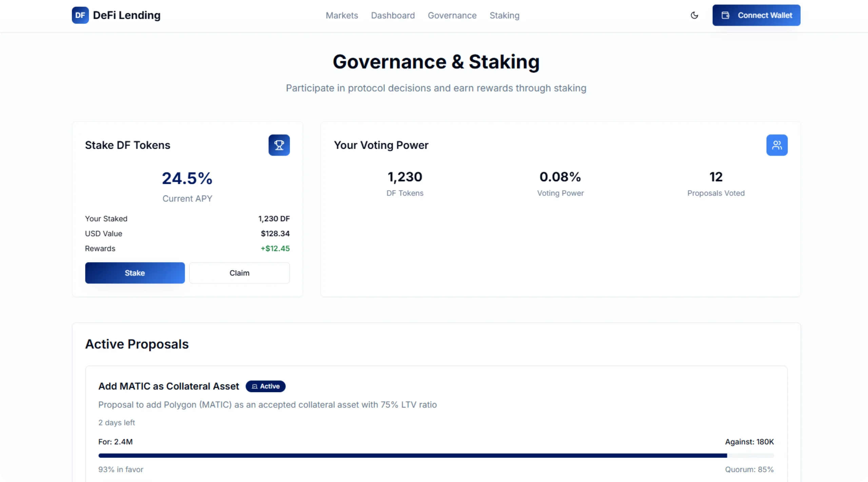Click the Active badge icon on MATIC proposal
Viewport: 868px width, 482px height.
click(255, 386)
